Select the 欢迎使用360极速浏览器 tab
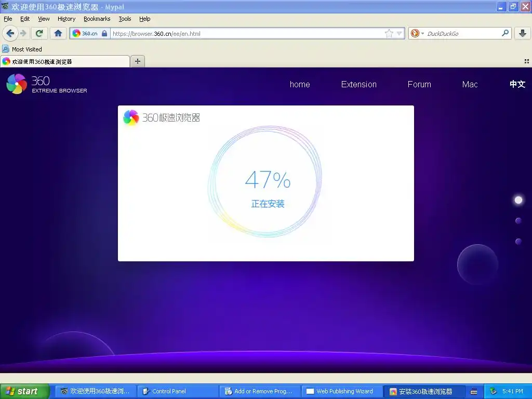Image resolution: width=532 pixels, height=399 pixels. (65, 61)
